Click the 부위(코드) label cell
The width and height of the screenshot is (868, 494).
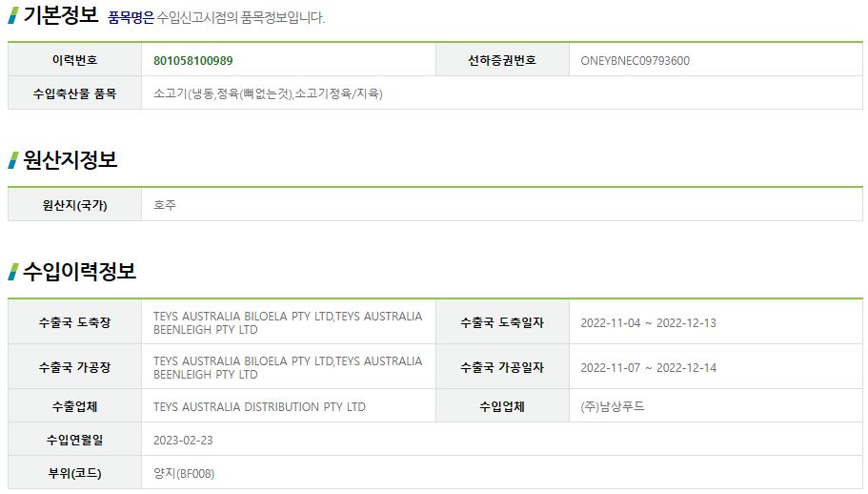[74, 473]
